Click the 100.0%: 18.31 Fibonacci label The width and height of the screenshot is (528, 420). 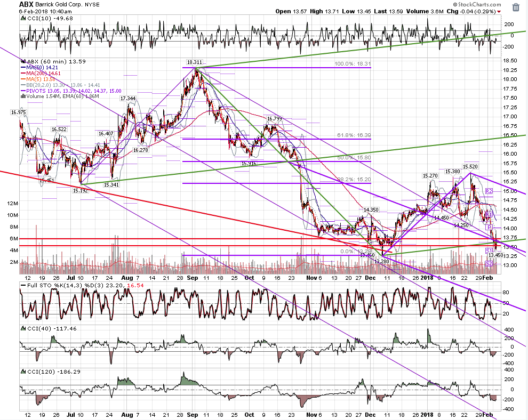(x=353, y=64)
